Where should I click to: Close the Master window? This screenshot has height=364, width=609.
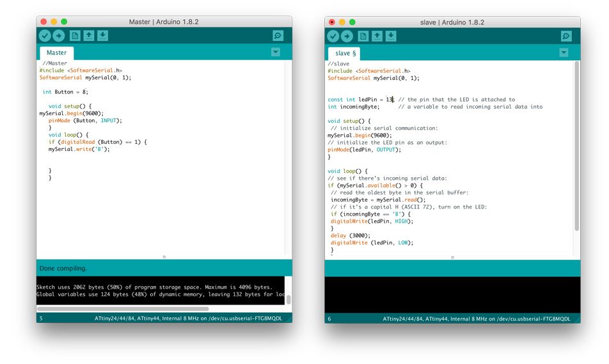43,22
